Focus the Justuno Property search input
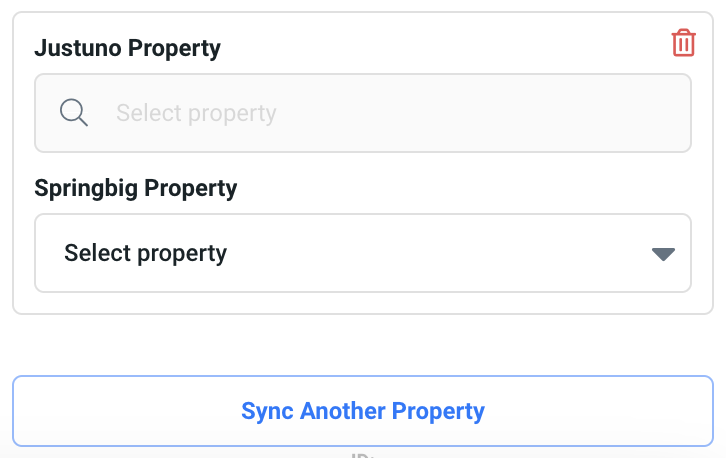Viewport: 726px width, 458px height. point(362,113)
